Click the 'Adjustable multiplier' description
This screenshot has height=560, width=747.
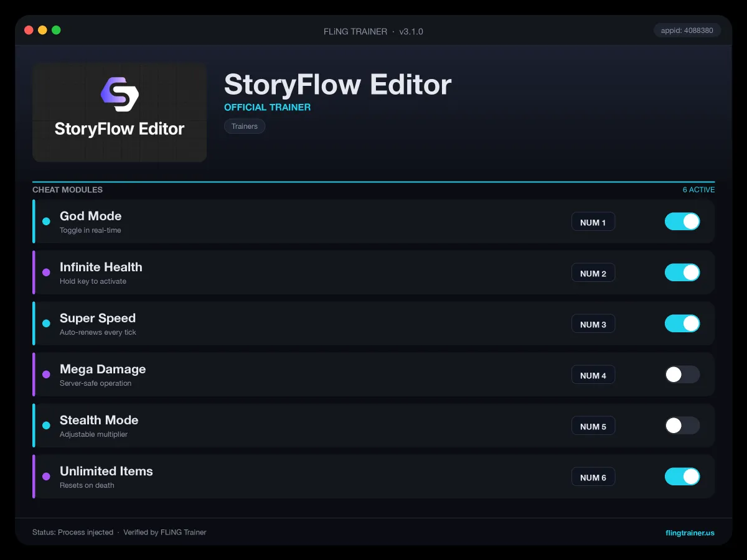pos(93,434)
